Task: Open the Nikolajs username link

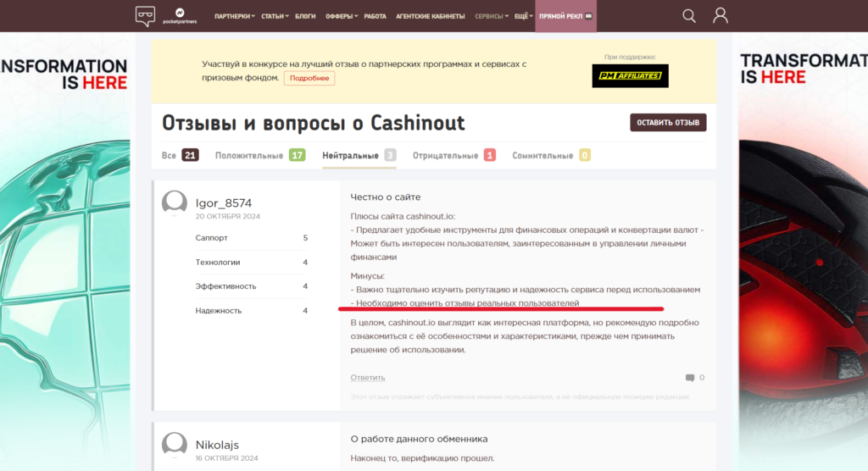Action: tap(217, 445)
